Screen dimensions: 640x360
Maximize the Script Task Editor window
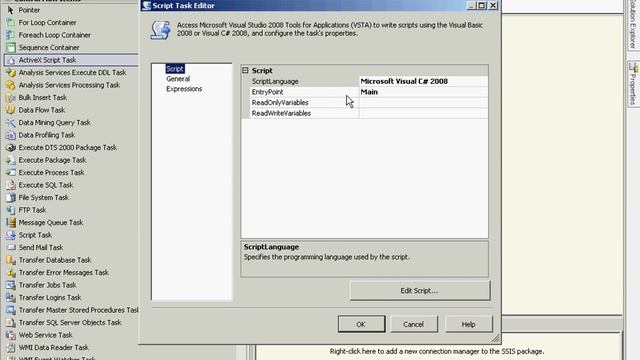pos(482,5)
